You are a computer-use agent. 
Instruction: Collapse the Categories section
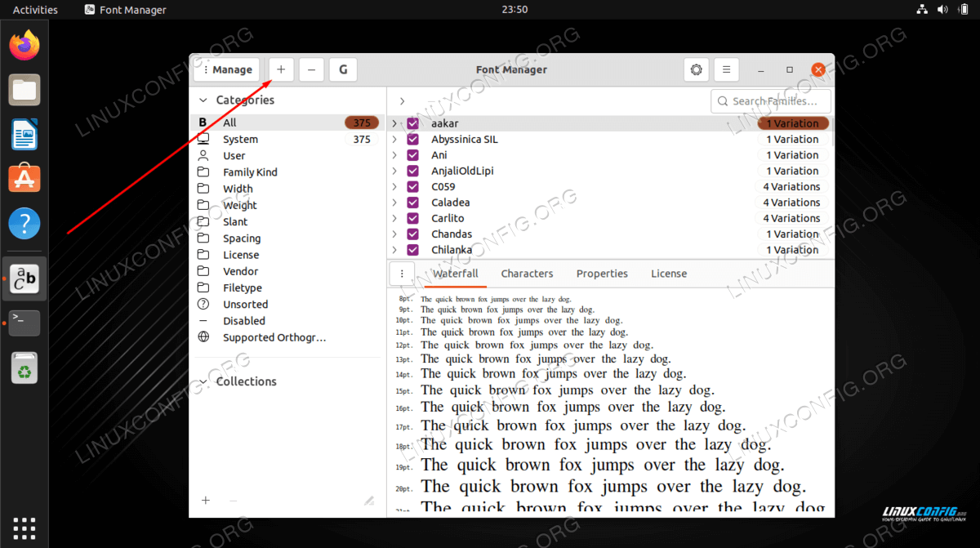click(x=203, y=100)
